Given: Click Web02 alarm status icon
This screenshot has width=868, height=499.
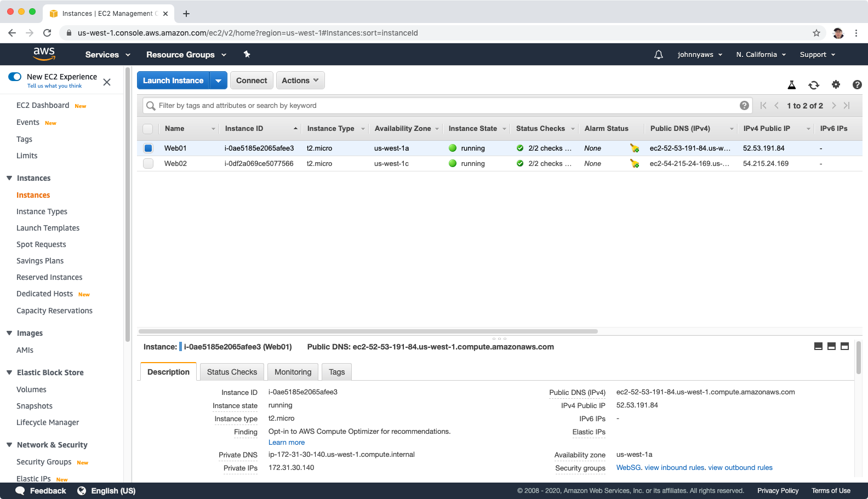Looking at the screenshot, I should point(634,163).
